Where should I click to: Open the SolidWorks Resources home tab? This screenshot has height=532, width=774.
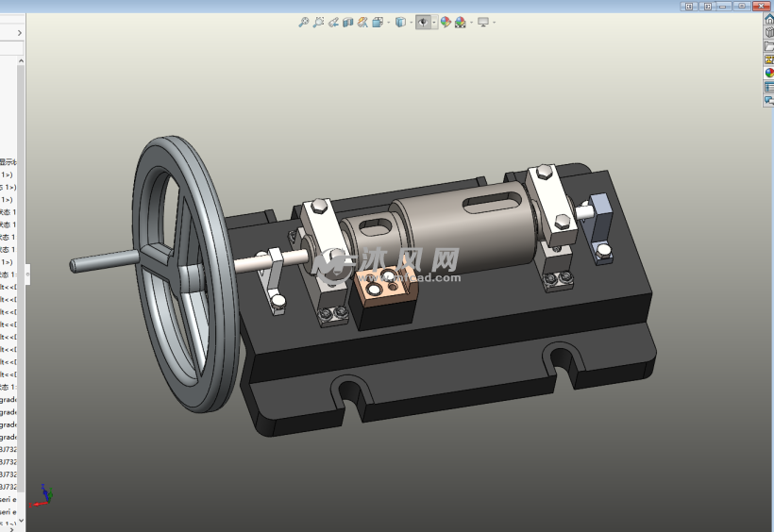tap(768, 19)
